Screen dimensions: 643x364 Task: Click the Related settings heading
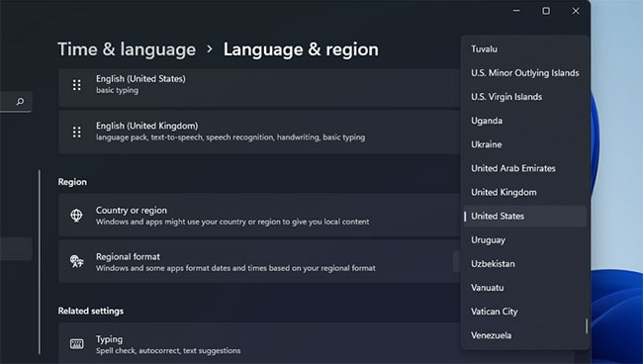[x=91, y=311]
